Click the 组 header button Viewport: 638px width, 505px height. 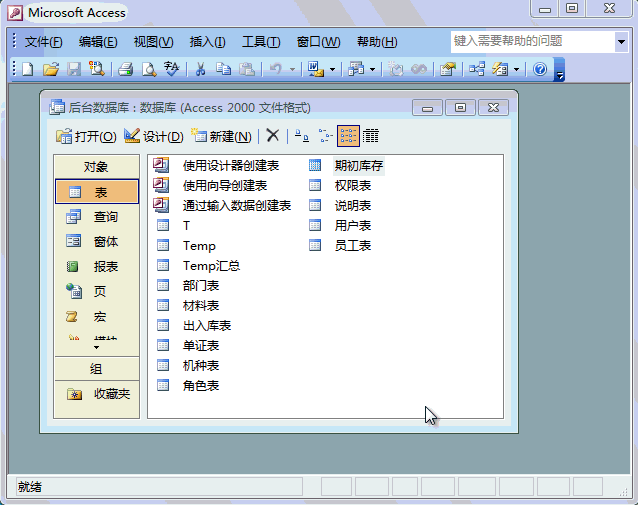pos(96,369)
